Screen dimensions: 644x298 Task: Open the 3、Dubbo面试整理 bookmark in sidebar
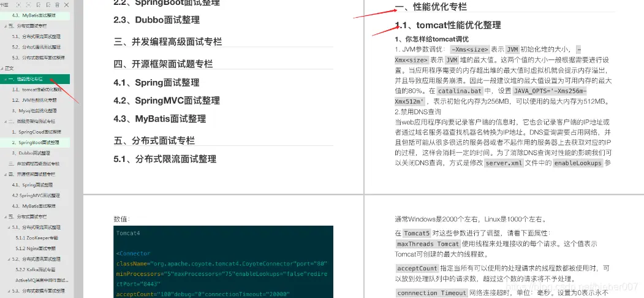coord(31,153)
